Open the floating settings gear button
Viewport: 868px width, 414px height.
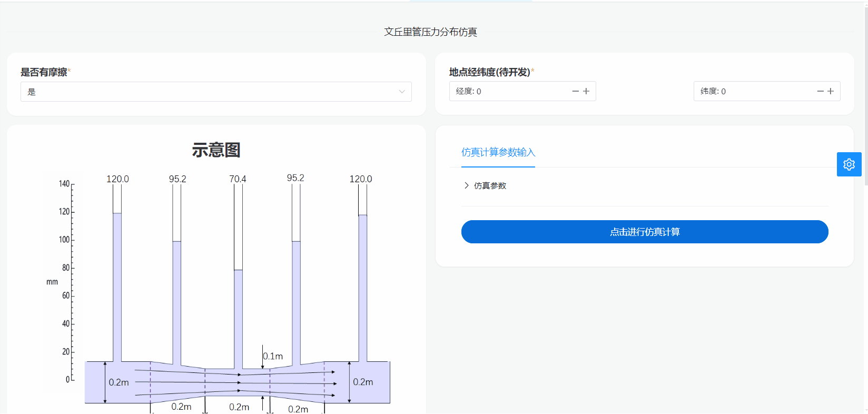[849, 164]
